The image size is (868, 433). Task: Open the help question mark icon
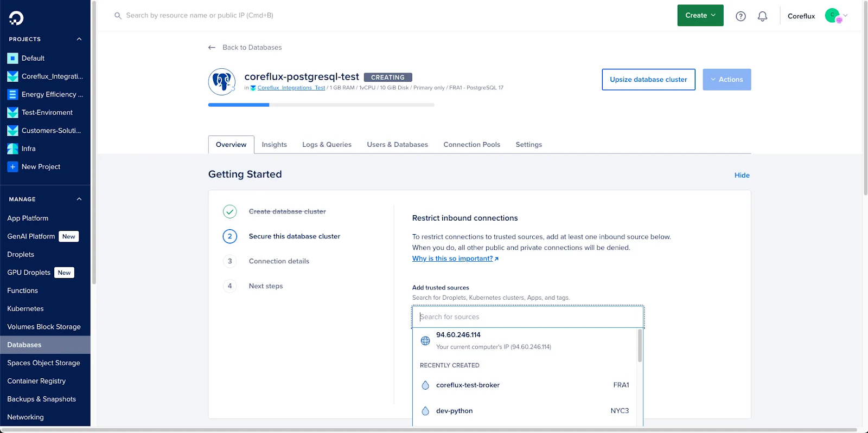point(741,16)
